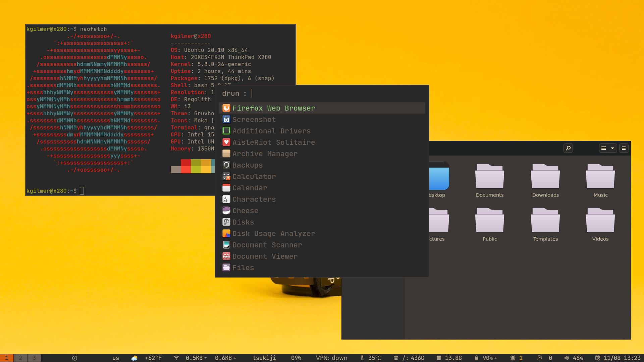Screen dimensions: 644x362
Task: Open Disks utility icon
Action: click(226, 222)
